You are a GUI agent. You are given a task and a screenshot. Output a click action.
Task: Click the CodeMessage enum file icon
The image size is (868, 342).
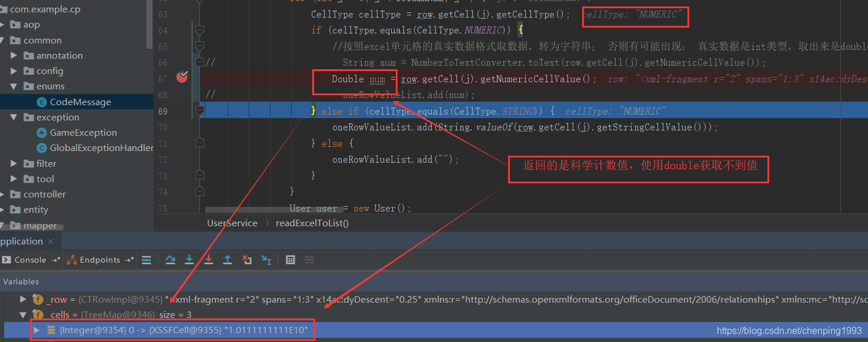click(x=41, y=102)
